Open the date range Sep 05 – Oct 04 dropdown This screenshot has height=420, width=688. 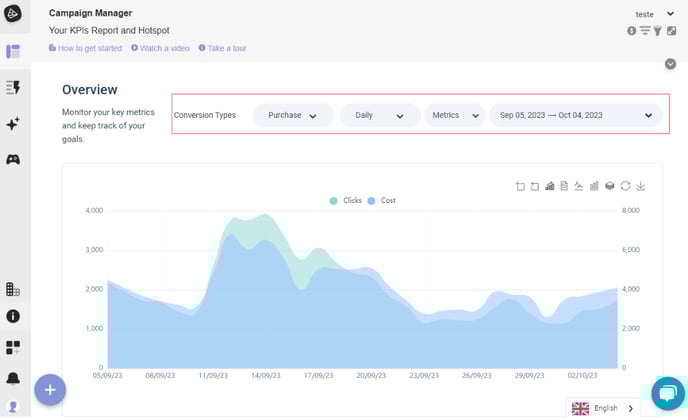tap(576, 115)
